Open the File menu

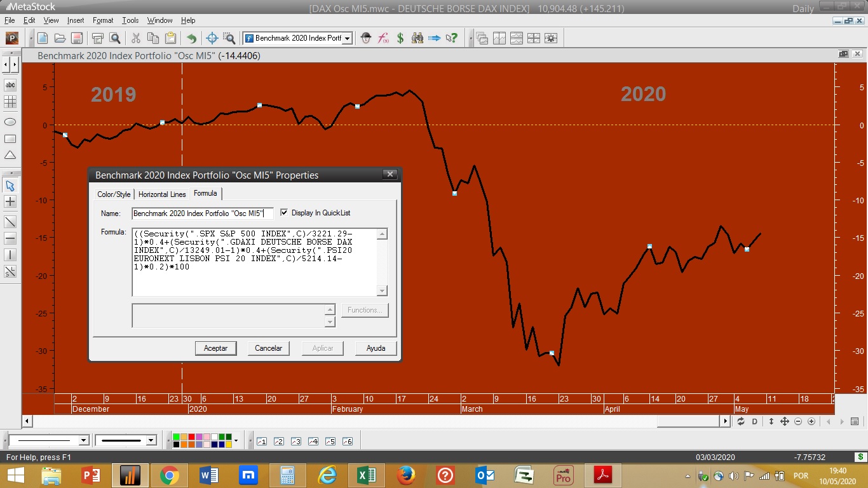click(x=10, y=20)
